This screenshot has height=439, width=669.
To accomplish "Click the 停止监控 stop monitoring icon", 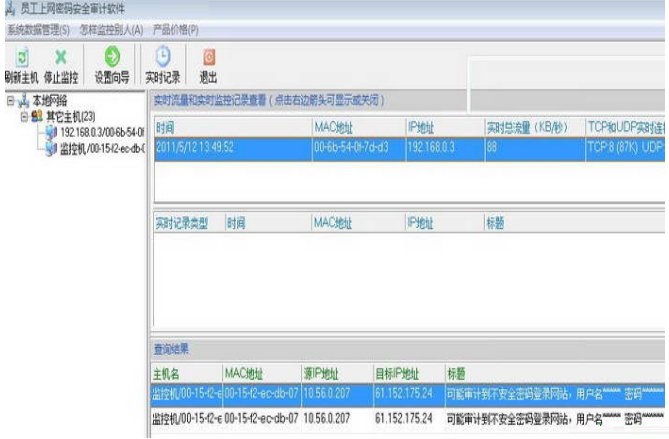I will (x=61, y=57).
